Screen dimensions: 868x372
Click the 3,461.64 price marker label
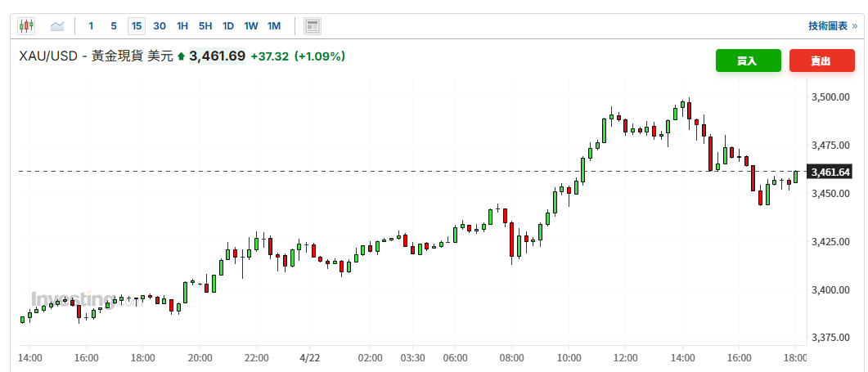click(830, 173)
